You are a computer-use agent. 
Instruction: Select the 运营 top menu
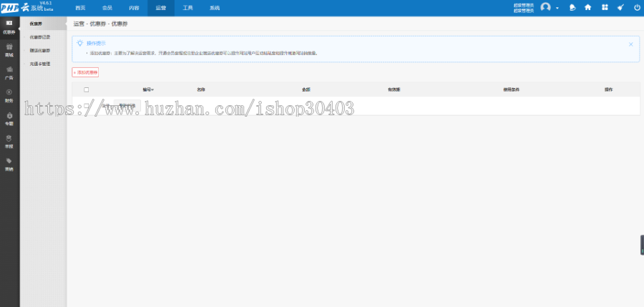pyautogui.click(x=161, y=8)
